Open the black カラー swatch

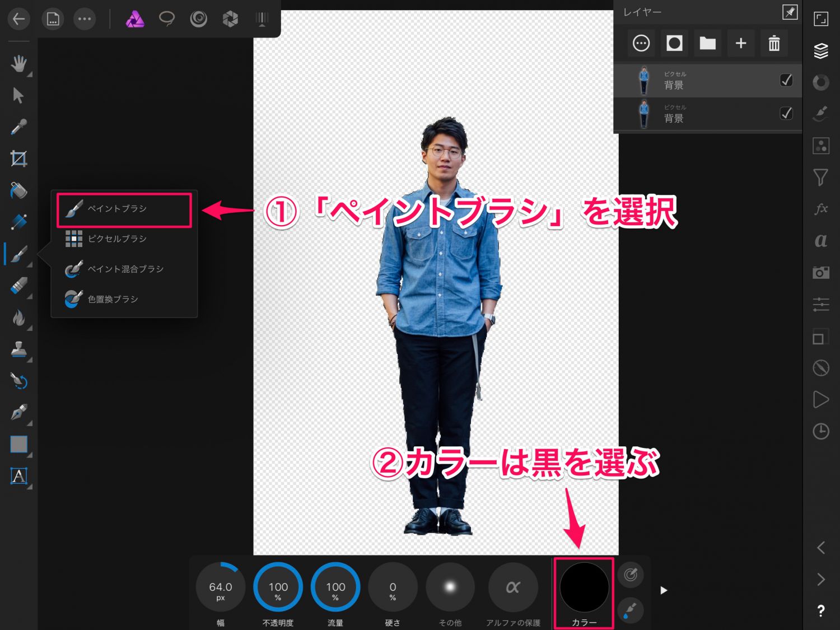[584, 587]
